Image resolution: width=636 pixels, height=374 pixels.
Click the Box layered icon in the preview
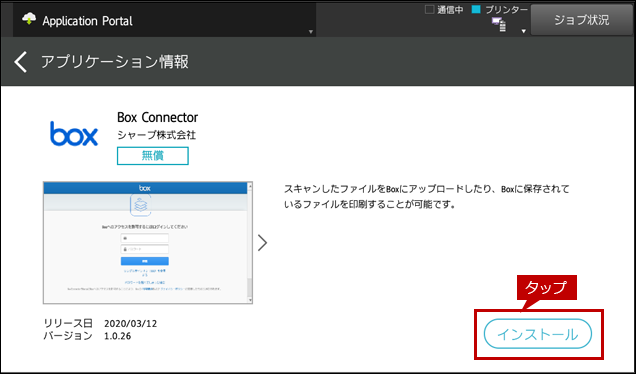coord(141,205)
